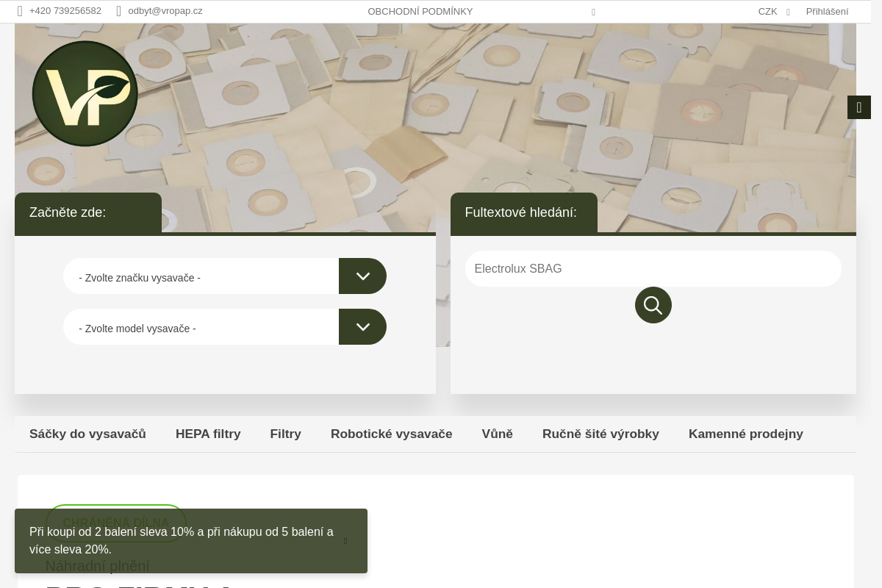Select the Začněte zde tab
Screen dimensions: 882x588
88,213
